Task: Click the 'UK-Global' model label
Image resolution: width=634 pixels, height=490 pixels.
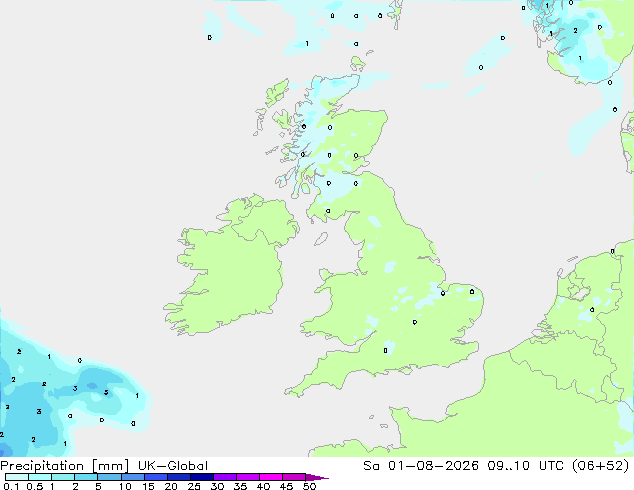Action: pos(173,466)
